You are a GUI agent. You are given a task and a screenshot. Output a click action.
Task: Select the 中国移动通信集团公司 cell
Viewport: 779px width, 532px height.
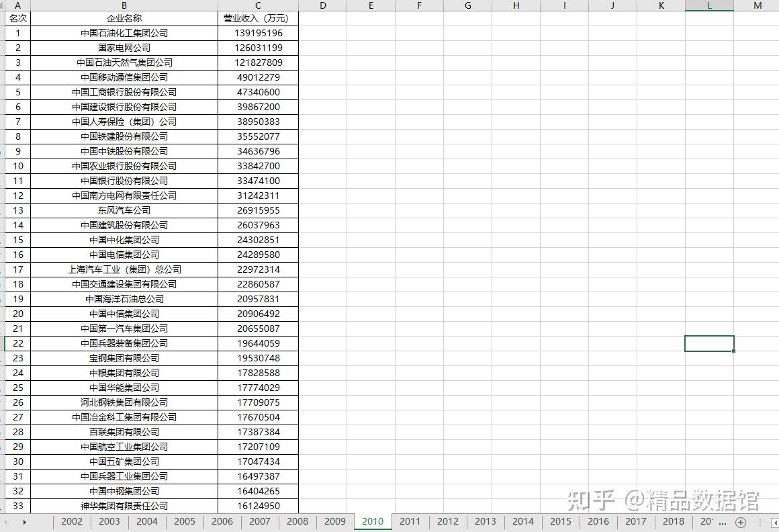(x=124, y=77)
